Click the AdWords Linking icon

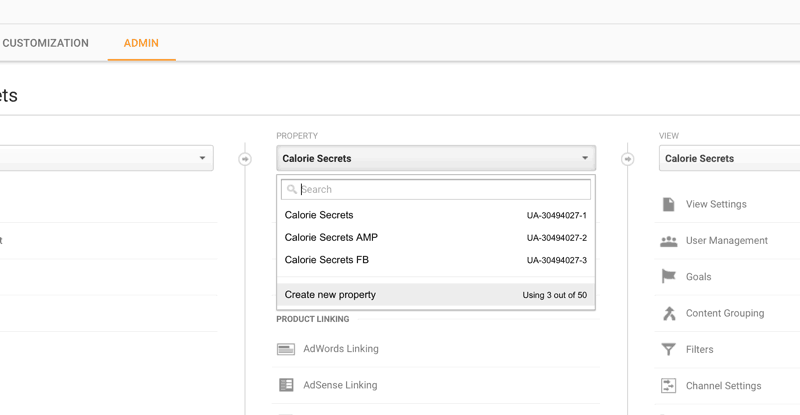coord(286,349)
